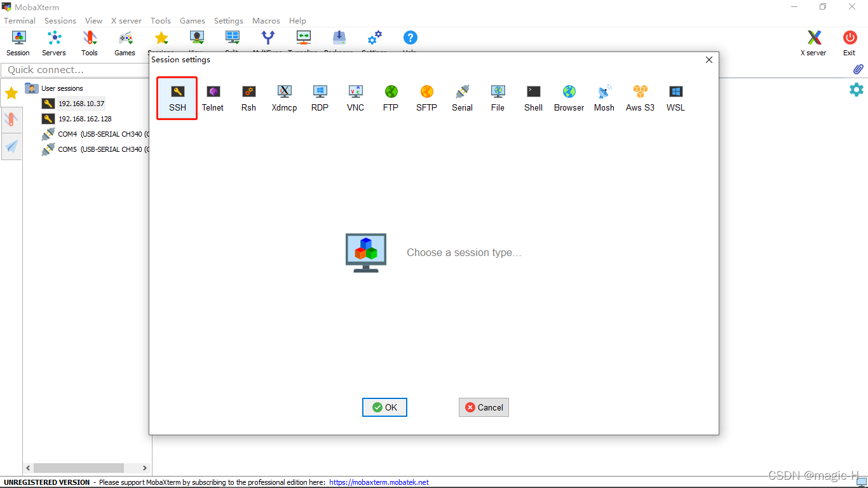The height and width of the screenshot is (488, 868).
Task: Confirm with the OK button
Action: [x=384, y=407]
